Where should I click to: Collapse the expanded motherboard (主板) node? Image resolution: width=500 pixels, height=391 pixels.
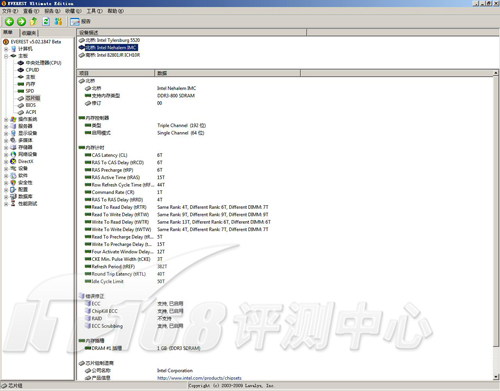tap(6, 56)
